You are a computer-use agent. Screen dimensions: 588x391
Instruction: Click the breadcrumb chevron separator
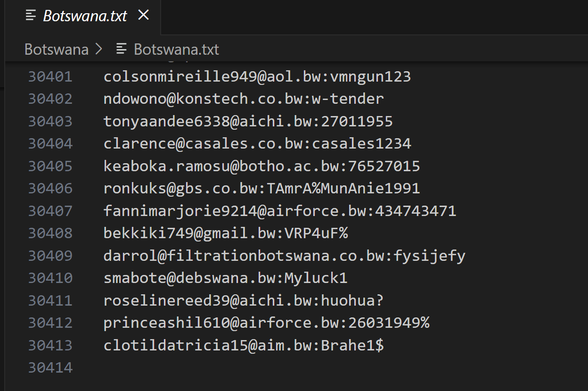[x=99, y=49]
